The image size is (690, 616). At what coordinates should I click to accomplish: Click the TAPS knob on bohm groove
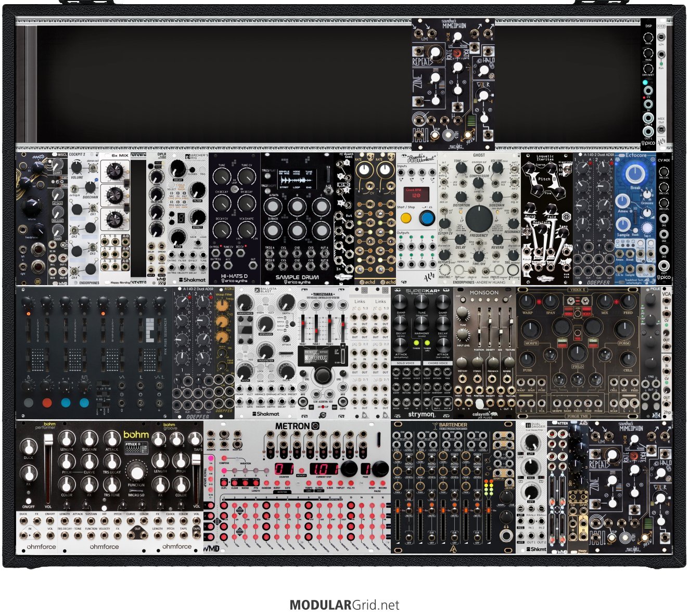coord(195,439)
